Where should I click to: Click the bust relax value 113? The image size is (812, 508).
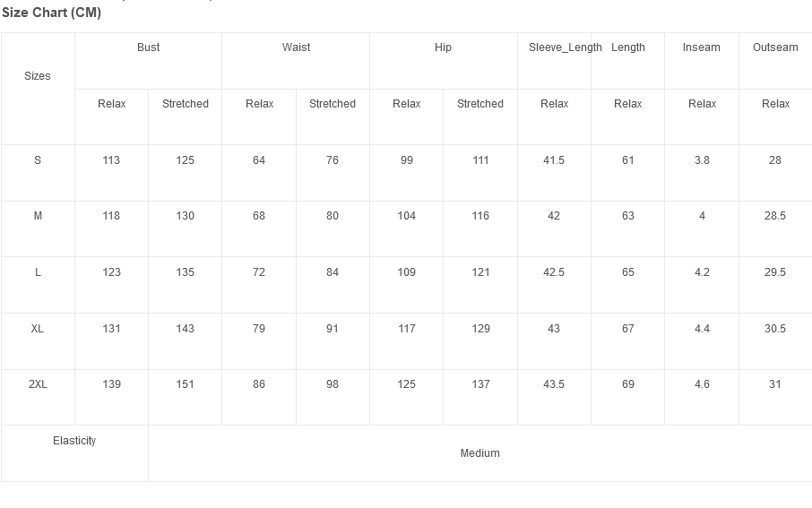tap(111, 160)
